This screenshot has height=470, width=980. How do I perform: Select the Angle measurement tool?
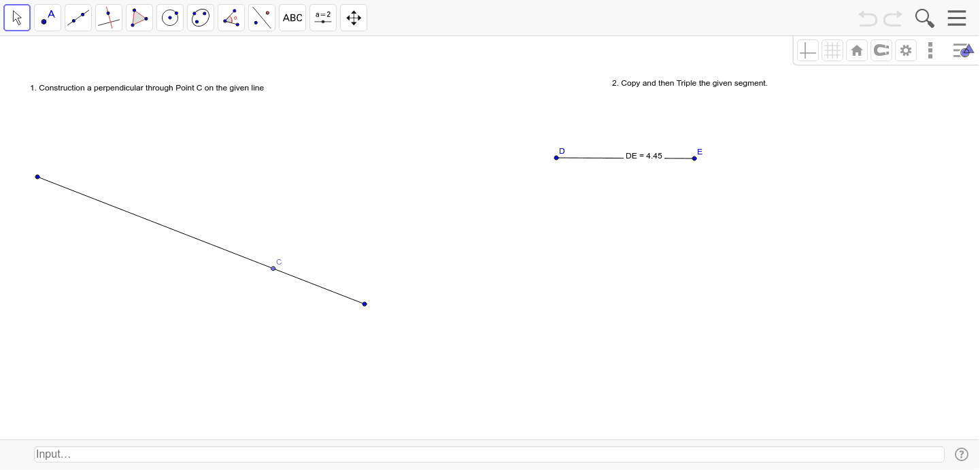[231, 18]
